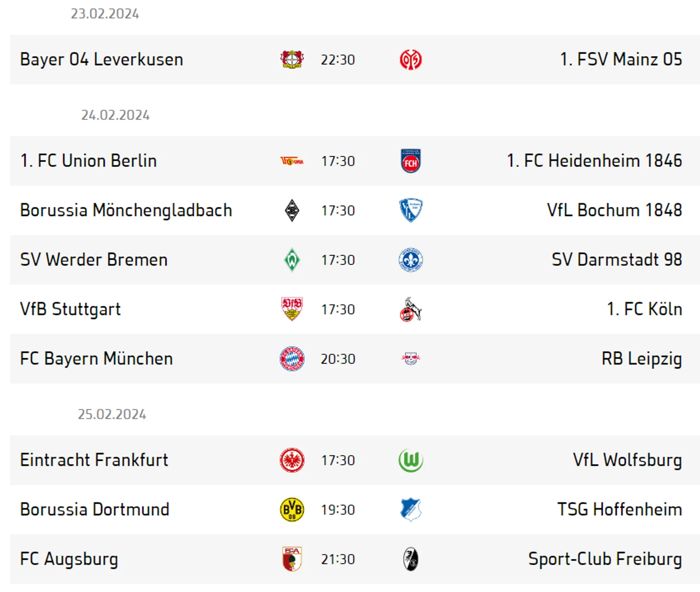
Task: Click the TSG Hoffenheim team name
Action: pyautogui.click(x=619, y=509)
